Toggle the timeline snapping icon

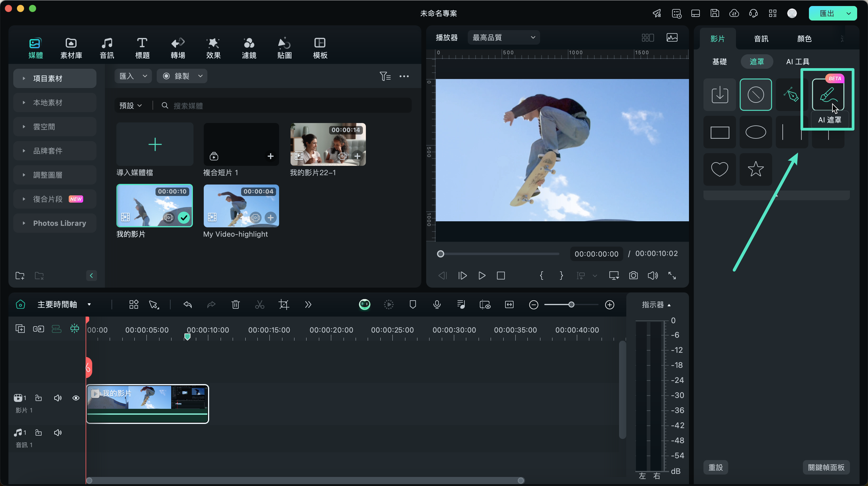pyautogui.click(x=74, y=329)
